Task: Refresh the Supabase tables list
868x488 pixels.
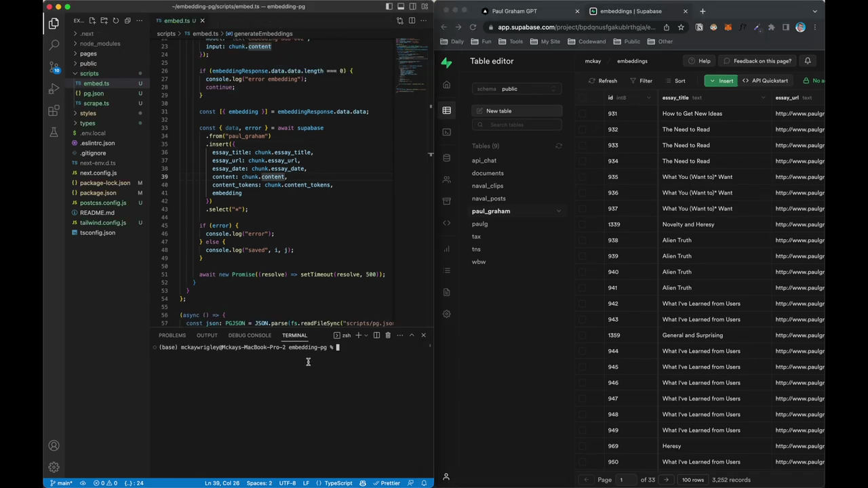Action: point(559,146)
